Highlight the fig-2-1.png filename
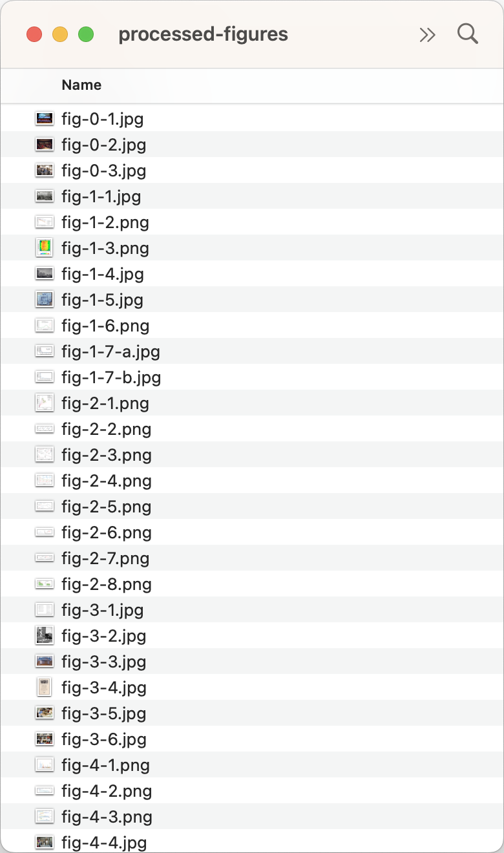Viewport: 504px width, 853px height. pyautogui.click(x=105, y=403)
